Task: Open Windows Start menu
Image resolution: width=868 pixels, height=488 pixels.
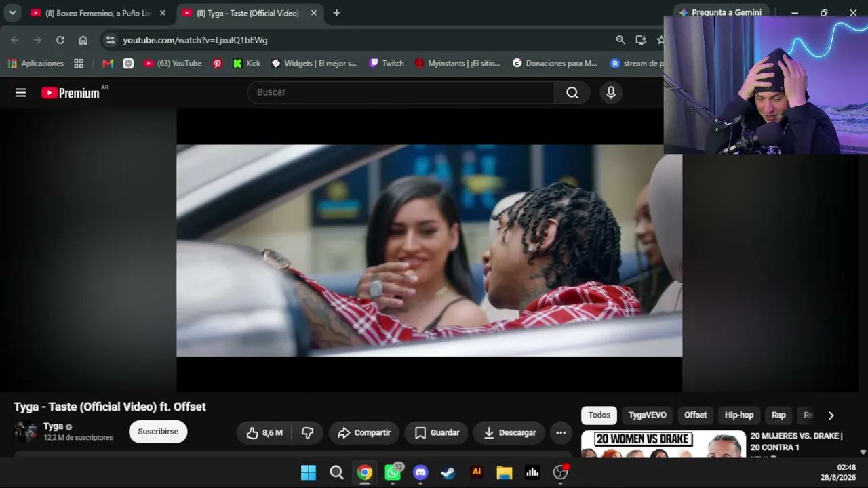Action: click(309, 472)
